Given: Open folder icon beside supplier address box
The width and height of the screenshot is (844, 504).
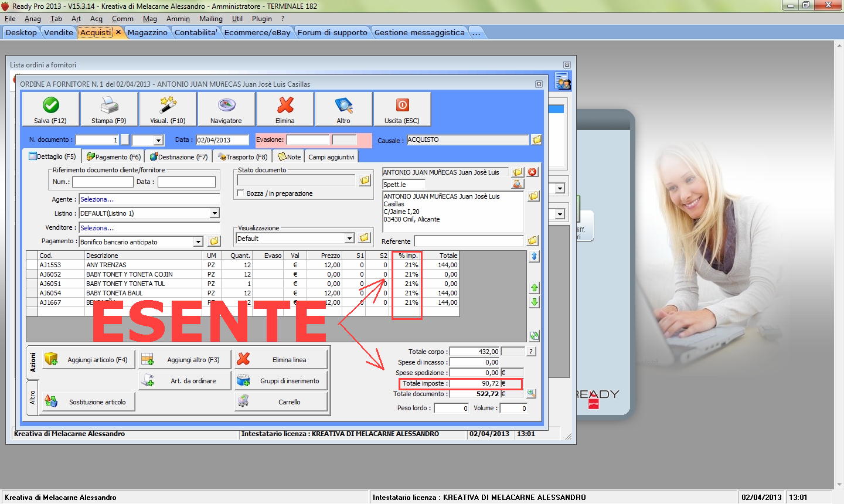Looking at the screenshot, I should coord(533,196).
